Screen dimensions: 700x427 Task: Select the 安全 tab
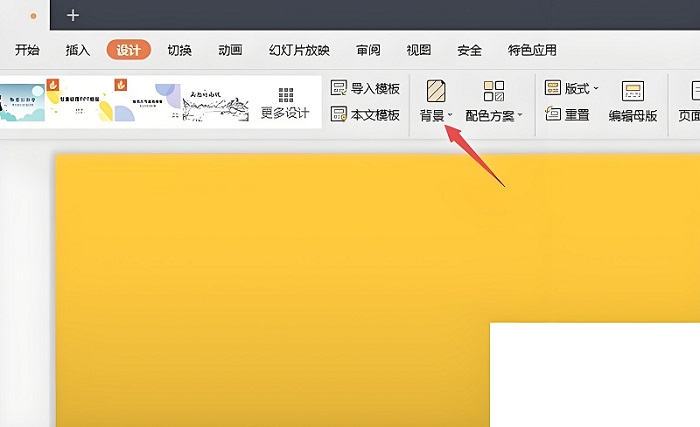point(470,50)
